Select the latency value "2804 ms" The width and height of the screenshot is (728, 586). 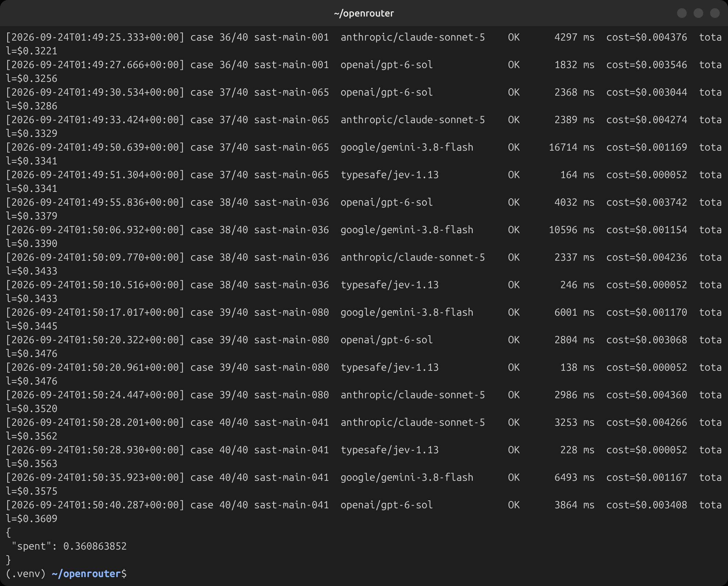point(574,340)
